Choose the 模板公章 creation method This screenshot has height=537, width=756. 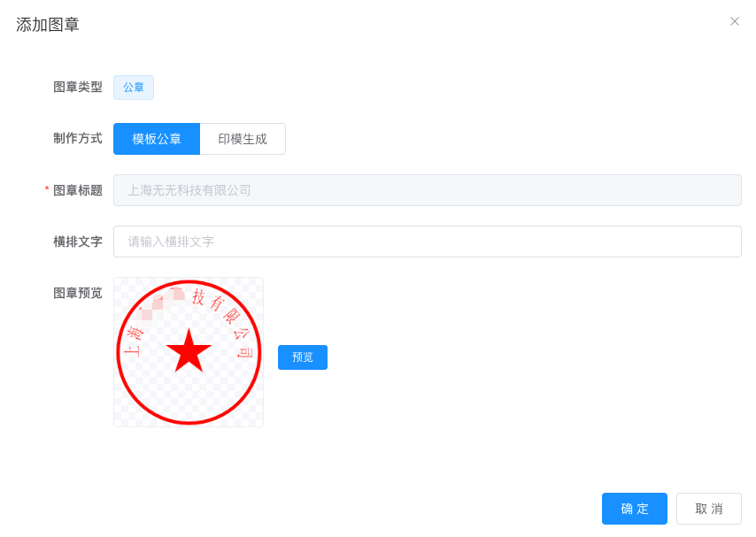pos(157,139)
